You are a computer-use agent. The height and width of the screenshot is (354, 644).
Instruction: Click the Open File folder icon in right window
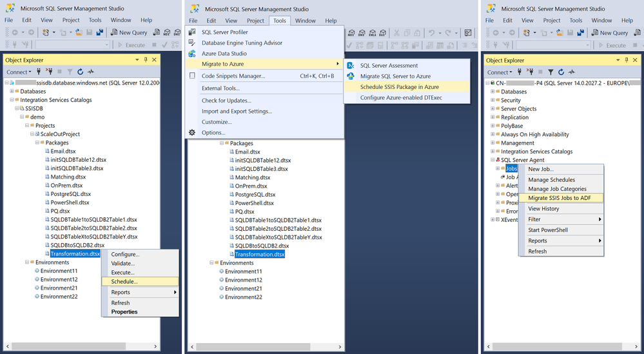click(x=560, y=33)
